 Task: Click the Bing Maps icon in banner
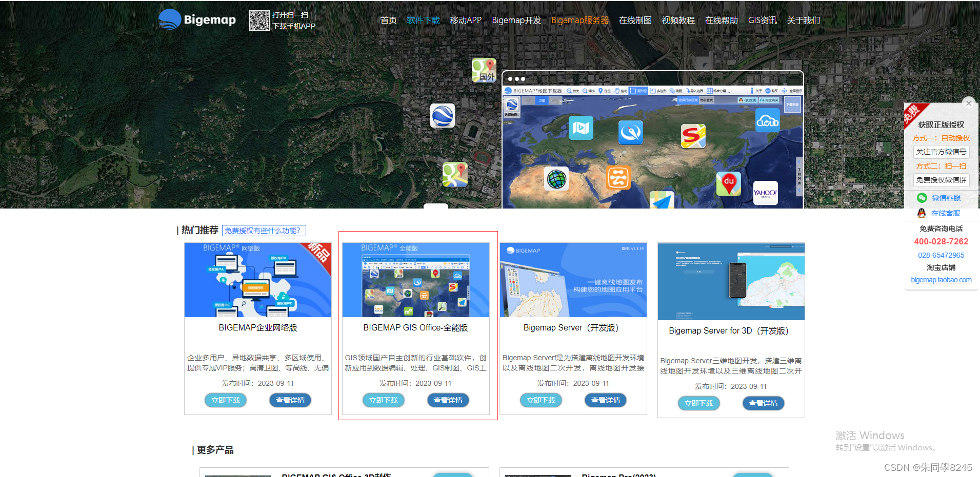tap(581, 128)
